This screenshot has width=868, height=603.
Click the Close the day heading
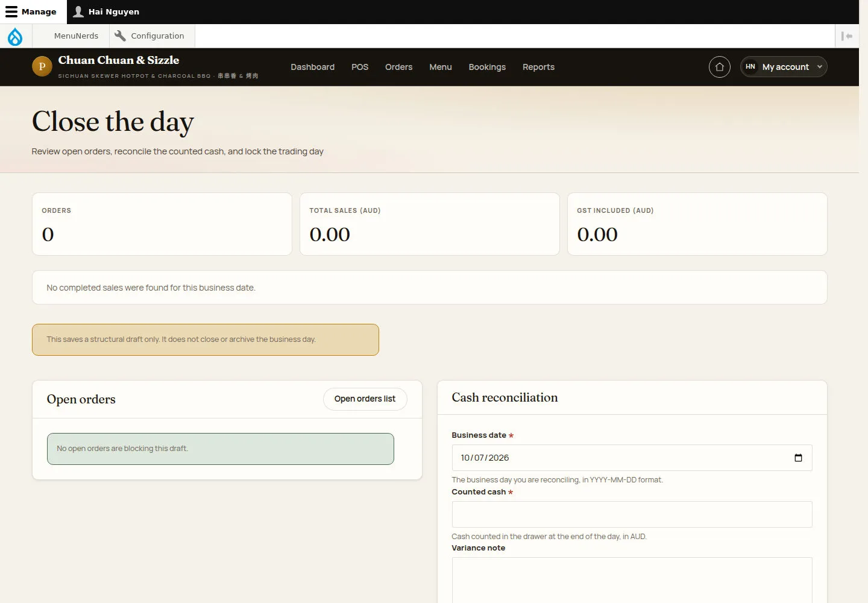[x=113, y=122]
